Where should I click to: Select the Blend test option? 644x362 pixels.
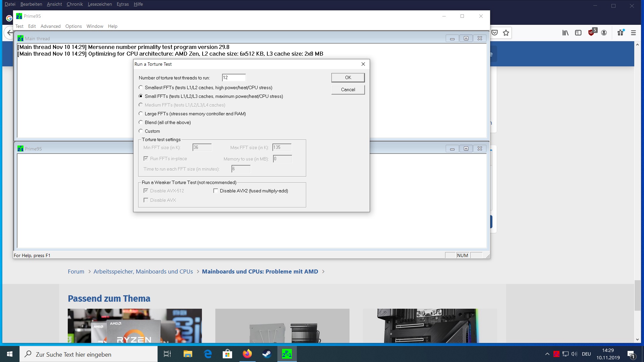tap(141, 122)
